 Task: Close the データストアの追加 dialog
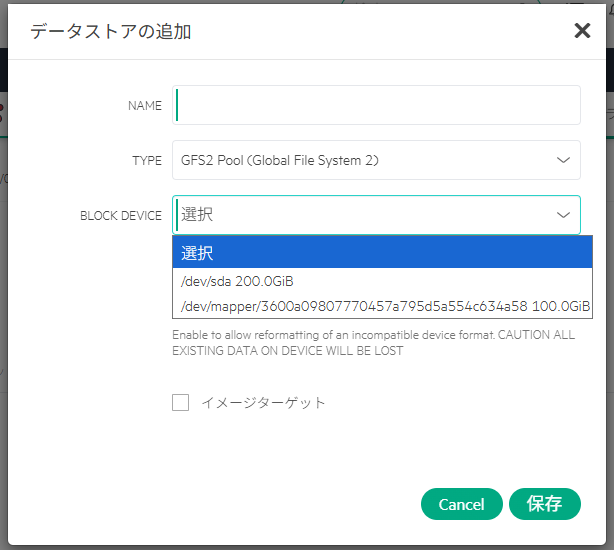click(x=582, y=31)
